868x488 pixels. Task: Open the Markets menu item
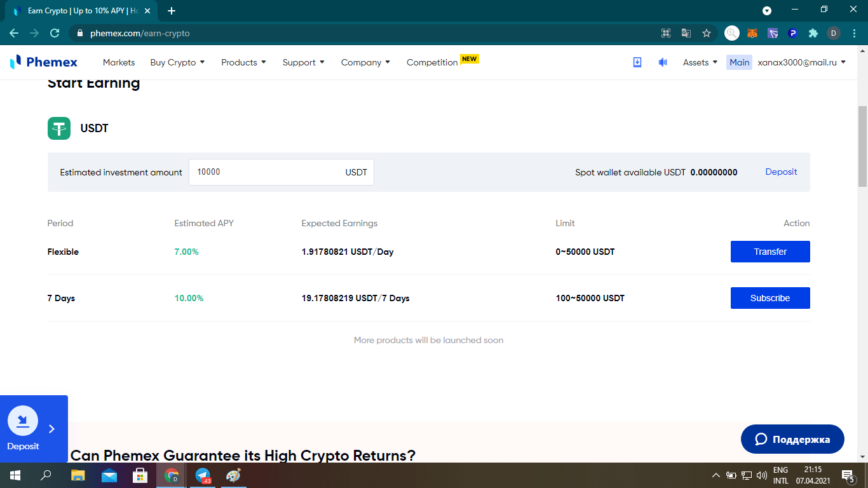coord(119,62)
